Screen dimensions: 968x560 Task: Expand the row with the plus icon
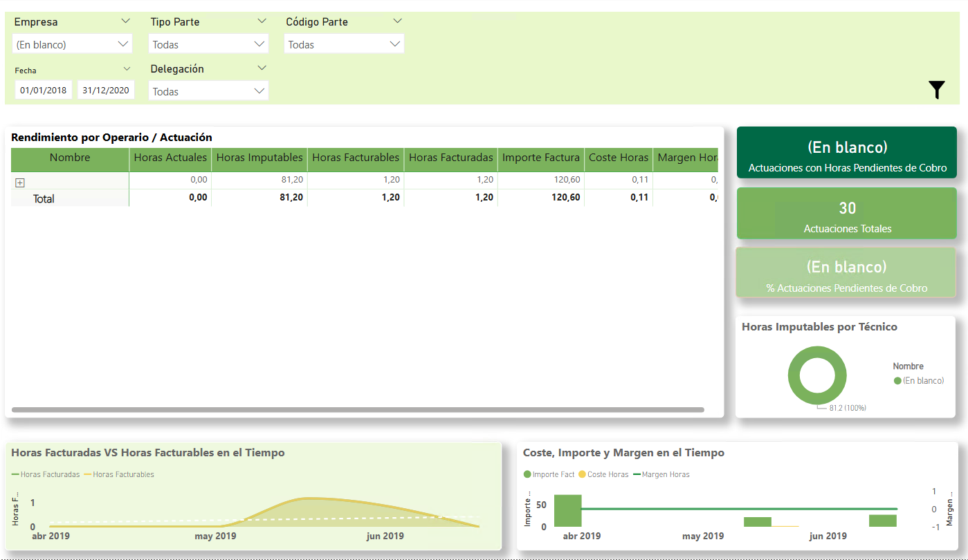coord(20,183)
